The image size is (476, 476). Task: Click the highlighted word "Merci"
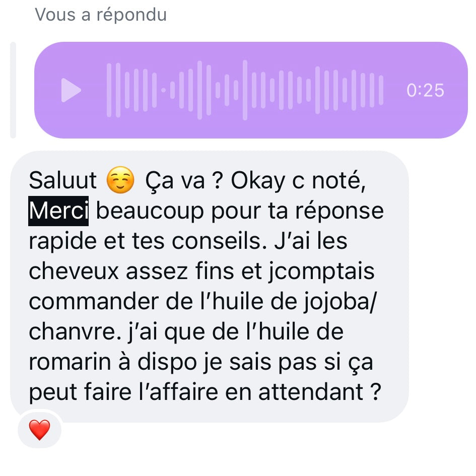pos(58,211)
